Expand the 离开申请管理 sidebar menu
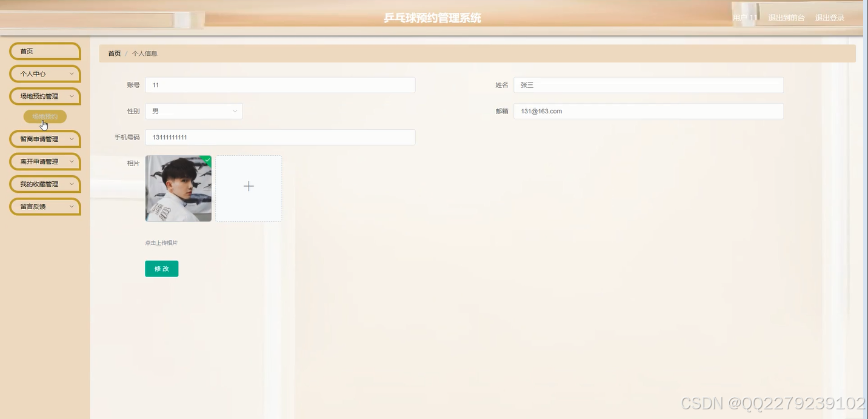Viewport: 868px width, 419px height. click(44, 161)
